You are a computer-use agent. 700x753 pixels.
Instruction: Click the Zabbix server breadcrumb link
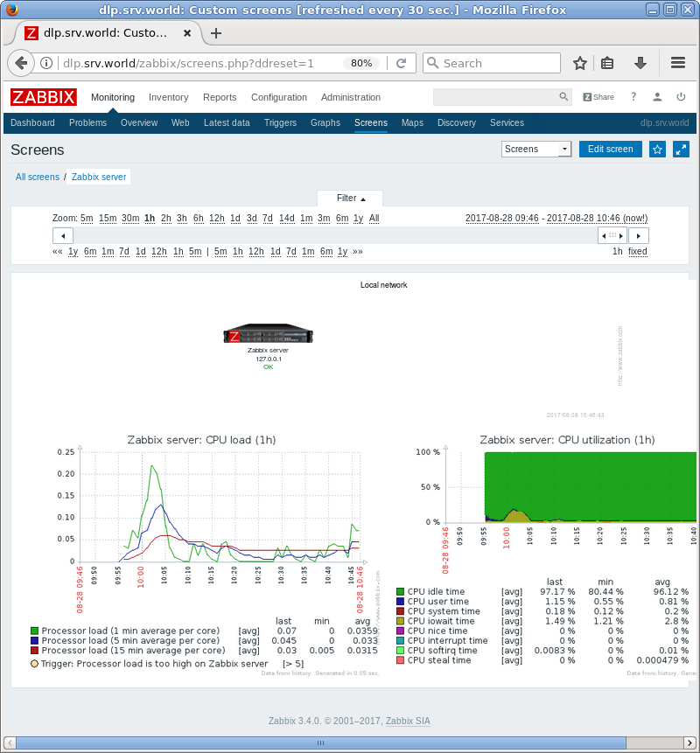[99, 178]
